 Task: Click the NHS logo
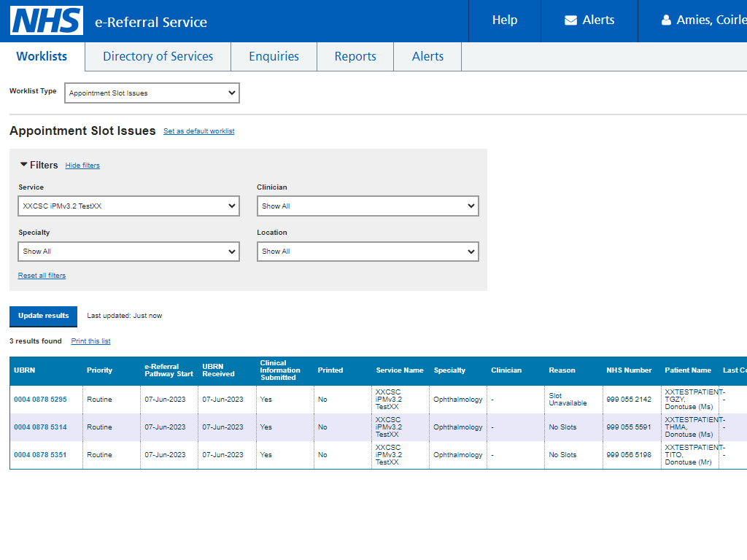point(47,20)
